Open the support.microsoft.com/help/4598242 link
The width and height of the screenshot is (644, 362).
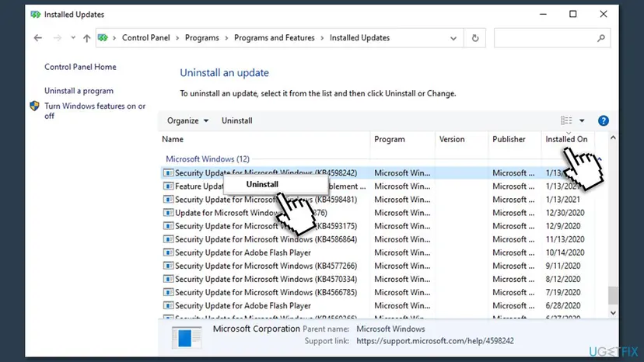(x=435, y=341)
